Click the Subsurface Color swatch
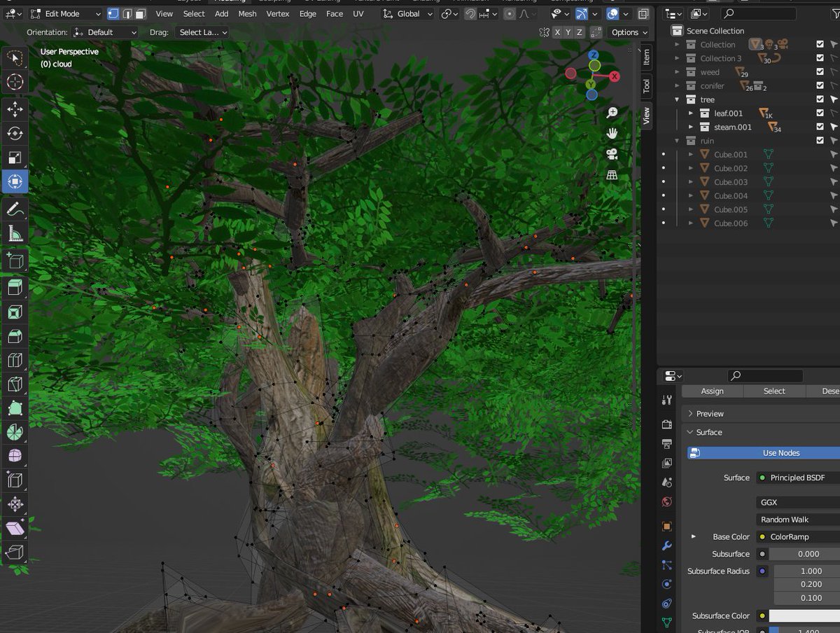The width and height of the screenshot is (840, 633). [804, 616]
